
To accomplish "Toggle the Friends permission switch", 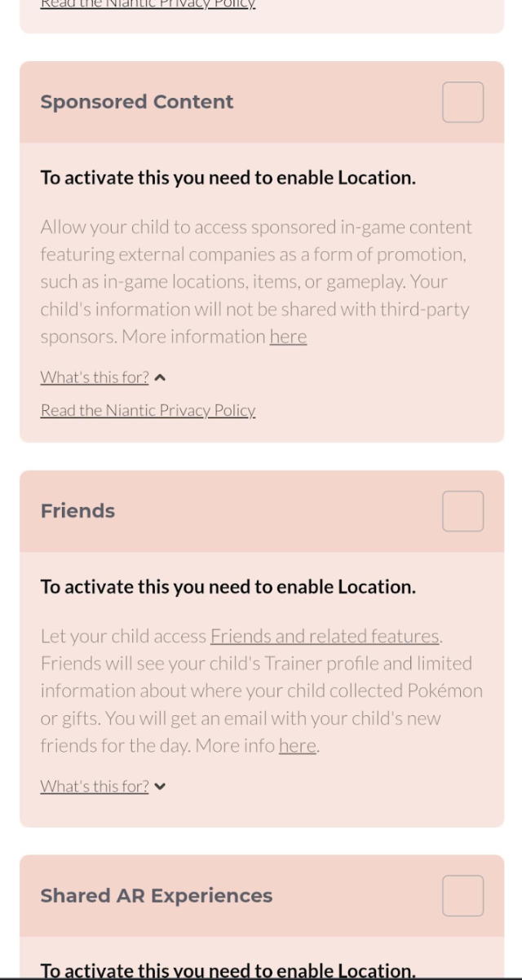I will [x=462, y=511].
